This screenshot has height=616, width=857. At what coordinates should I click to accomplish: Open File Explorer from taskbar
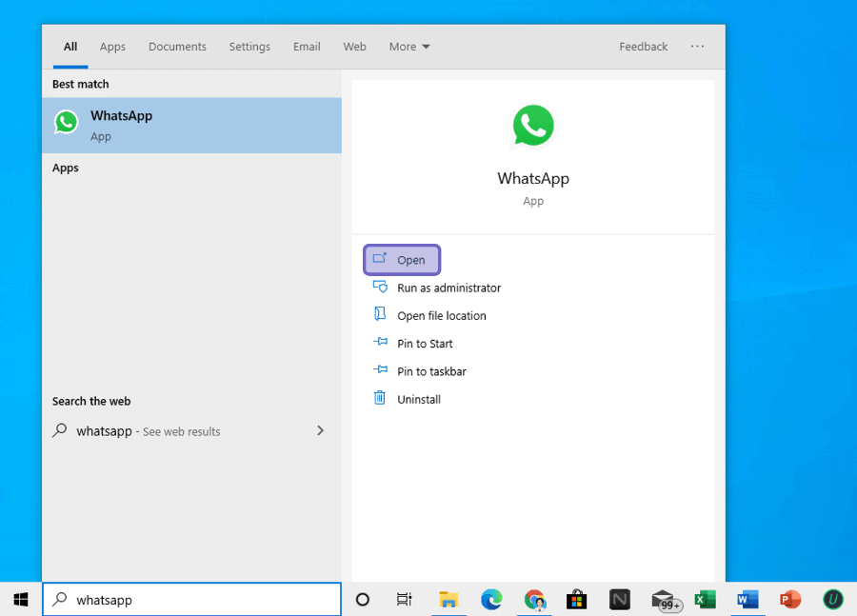pos(448,600)
